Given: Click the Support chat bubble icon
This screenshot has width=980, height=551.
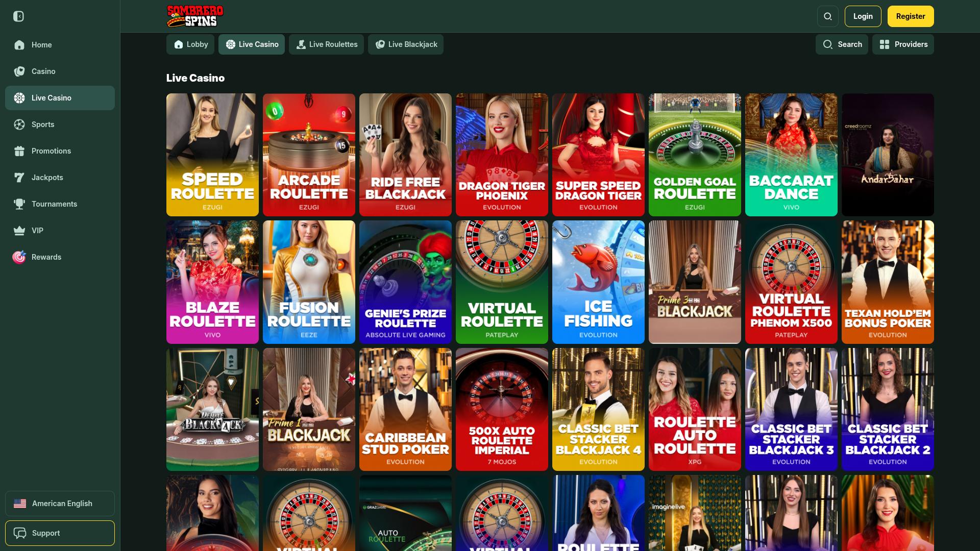Looking at the screenshot, I should point(20,533).
